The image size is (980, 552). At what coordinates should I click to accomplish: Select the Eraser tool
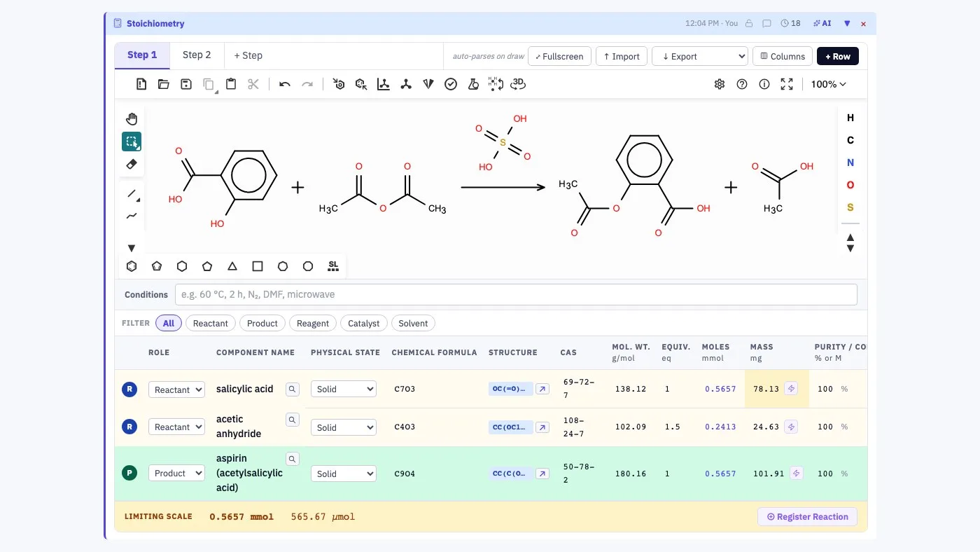click(x=132, y=164)
